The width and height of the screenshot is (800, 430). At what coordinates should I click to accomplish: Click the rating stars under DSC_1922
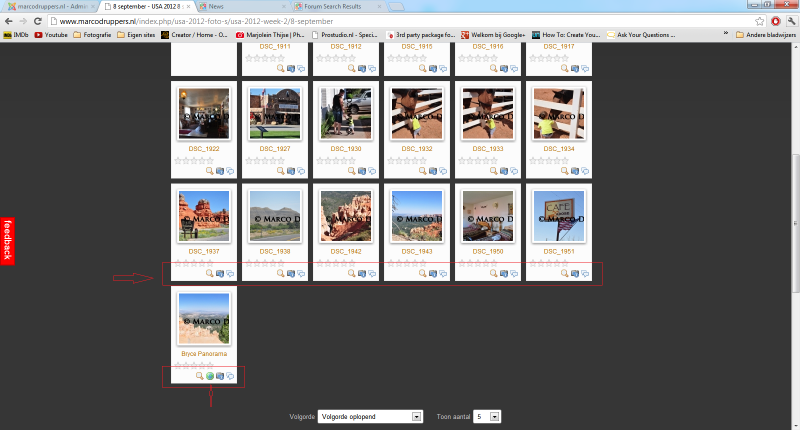click(x=193, y=160)
